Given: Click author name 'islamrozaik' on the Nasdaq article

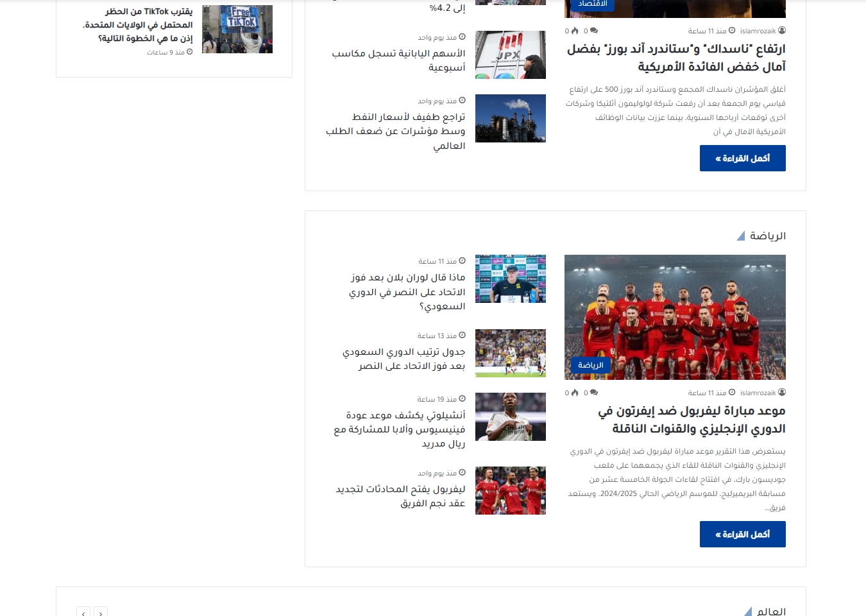Looking at the screenshot, I should pos(758,31).
